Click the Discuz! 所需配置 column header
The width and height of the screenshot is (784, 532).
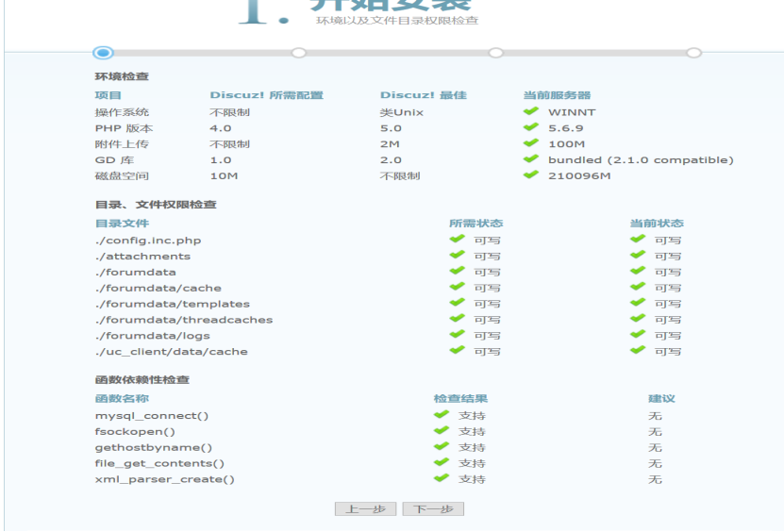click(x=266, y=95)
